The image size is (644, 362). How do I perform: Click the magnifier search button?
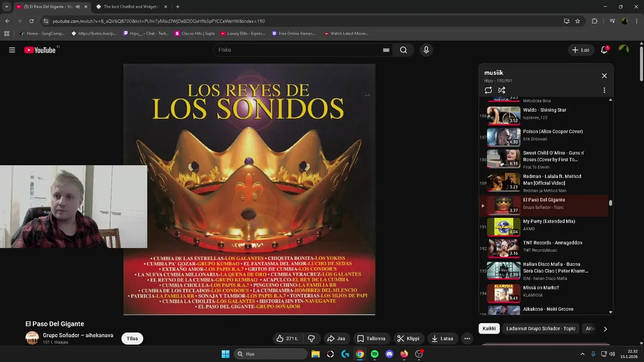[404, 50]
